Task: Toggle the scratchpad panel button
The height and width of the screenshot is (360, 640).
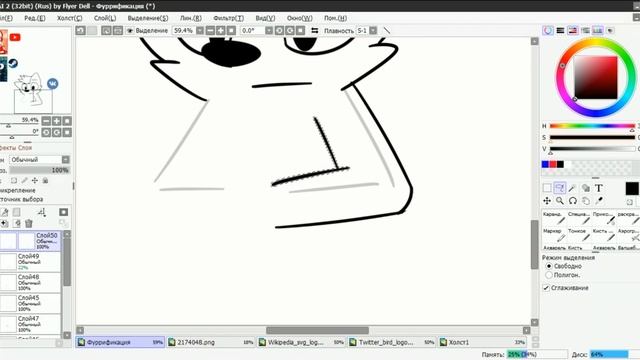Action: [610, 31]
